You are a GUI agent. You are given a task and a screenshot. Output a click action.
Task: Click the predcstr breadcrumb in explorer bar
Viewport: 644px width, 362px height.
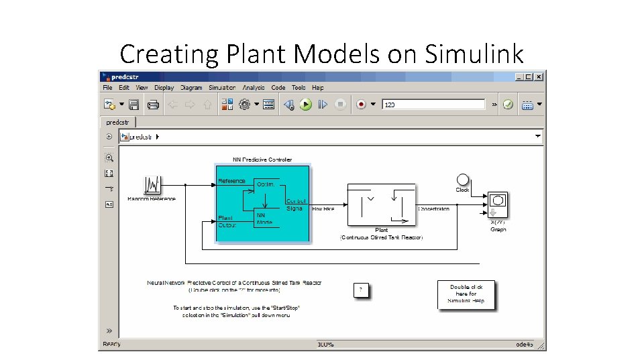pos(140,137)
